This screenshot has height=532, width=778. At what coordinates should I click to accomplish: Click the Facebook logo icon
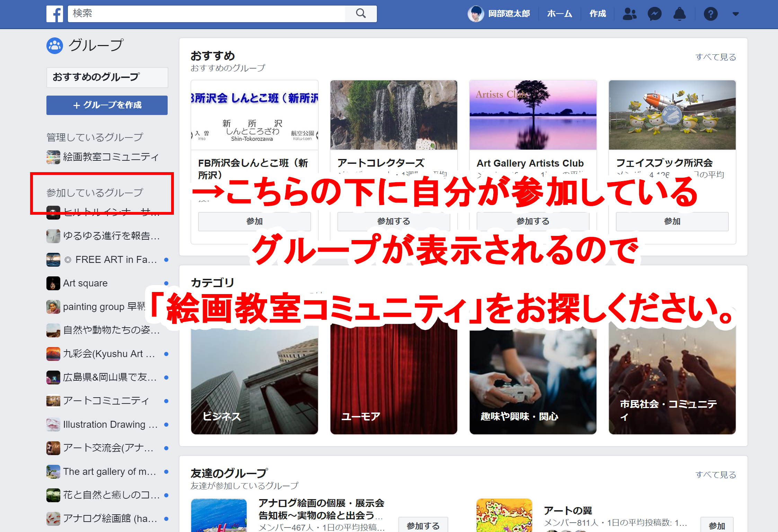pyautogui.click(x=55, y=14)
